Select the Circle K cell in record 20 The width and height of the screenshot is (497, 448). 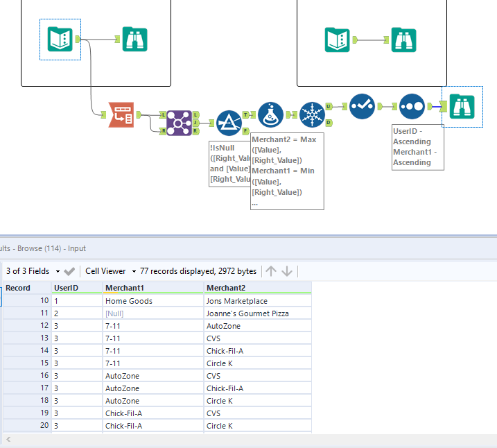pos(258,426)
